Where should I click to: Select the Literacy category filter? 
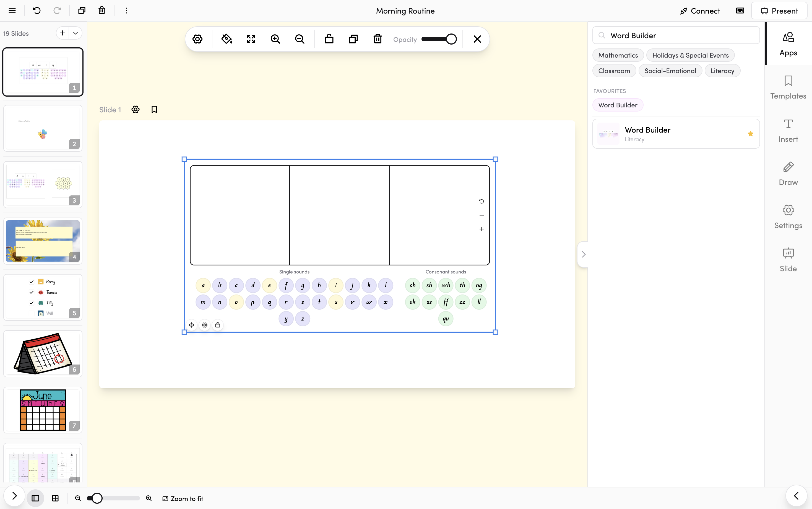[x=722, y=71]
